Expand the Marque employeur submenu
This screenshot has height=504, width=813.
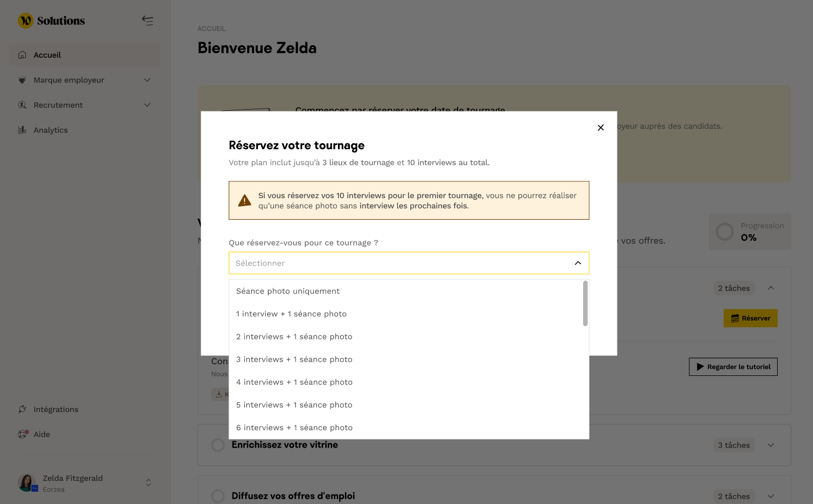(148, 80)
